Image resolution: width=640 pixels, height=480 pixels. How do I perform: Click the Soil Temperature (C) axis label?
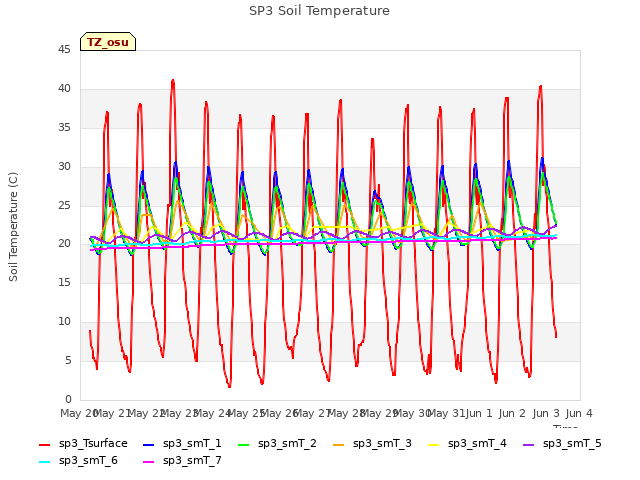point(13,227)
